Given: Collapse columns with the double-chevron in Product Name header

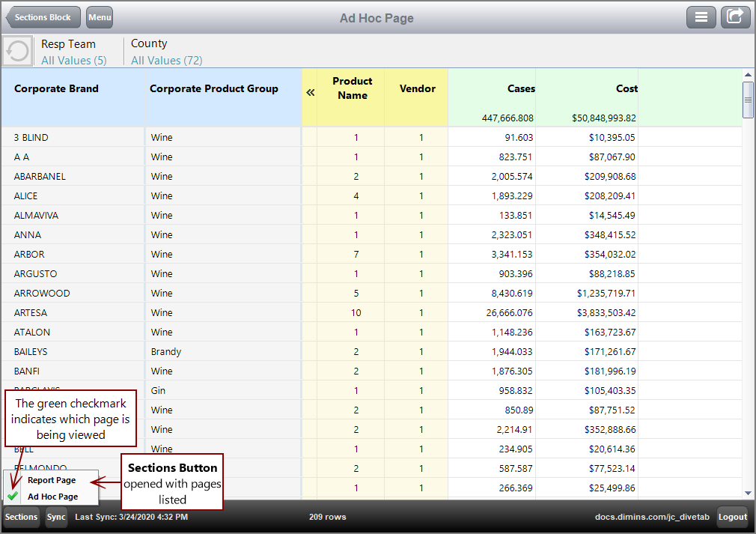Looking at the screenshot, I should [311, 93].
